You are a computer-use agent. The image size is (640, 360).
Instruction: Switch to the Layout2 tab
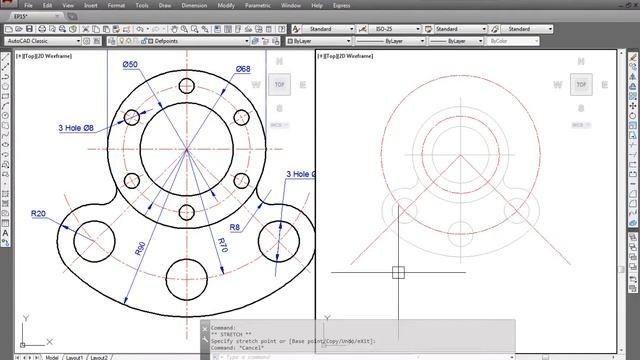[99, 357]
